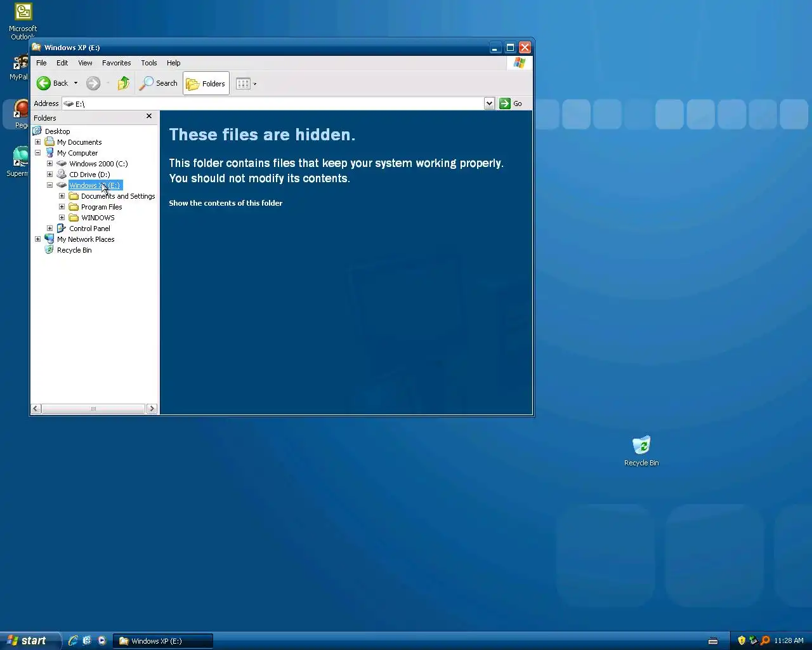Screen dimensions: 812x650
Task: Expand the Windows 2000 (C:) node
Action: coord(49,164)
